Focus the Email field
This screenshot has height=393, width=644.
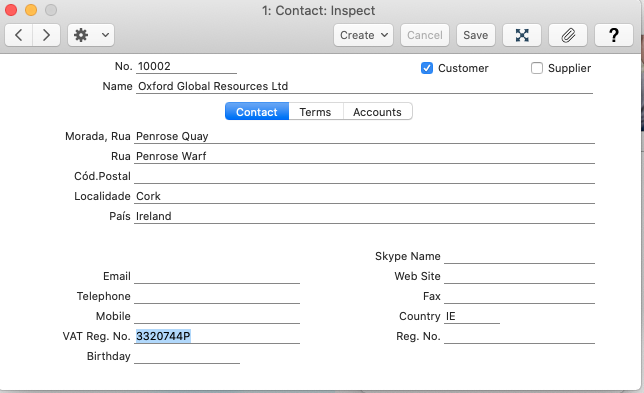[x=217, y=276]
